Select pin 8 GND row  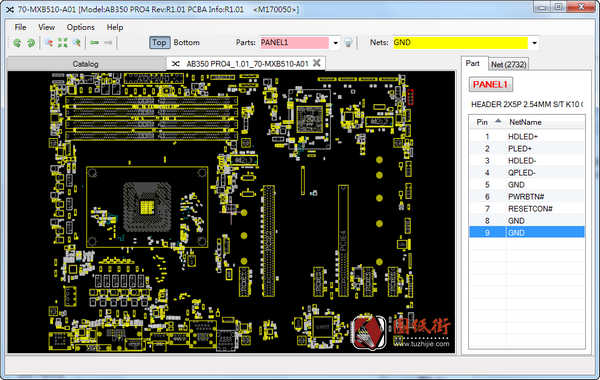[527, 221]
